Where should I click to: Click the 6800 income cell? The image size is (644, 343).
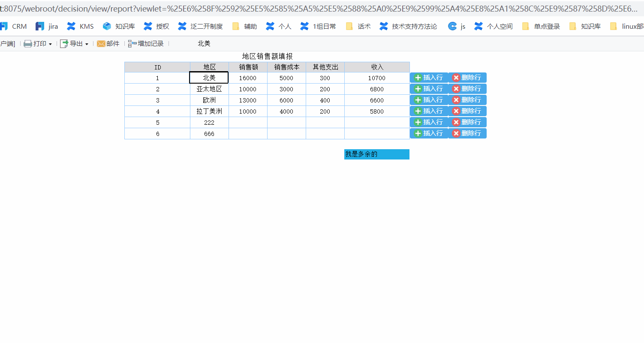point(377,89)
